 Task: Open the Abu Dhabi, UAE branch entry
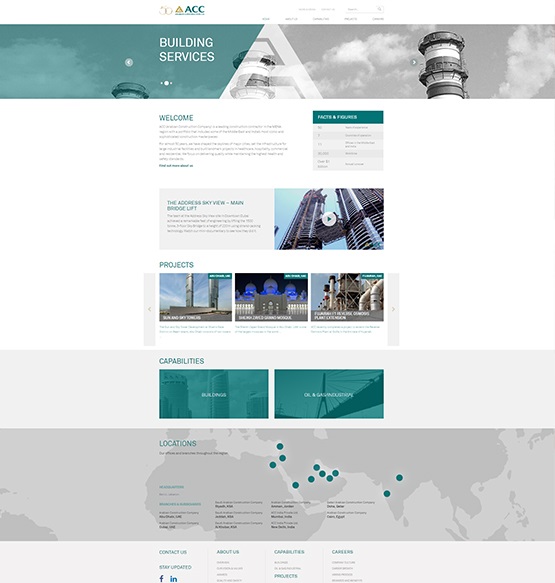click(179, 515)
